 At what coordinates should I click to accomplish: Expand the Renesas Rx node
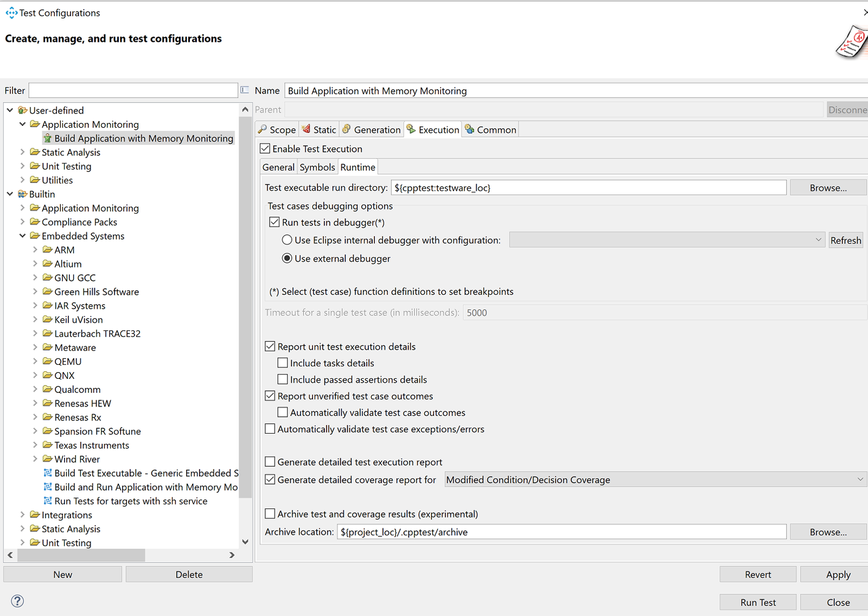click(x=35, y=417)
